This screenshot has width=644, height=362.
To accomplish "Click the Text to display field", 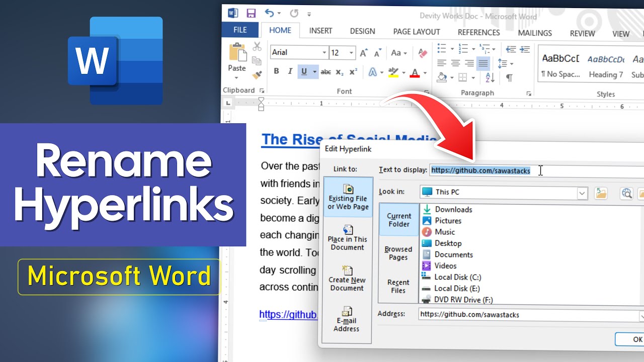I will 536,170.
